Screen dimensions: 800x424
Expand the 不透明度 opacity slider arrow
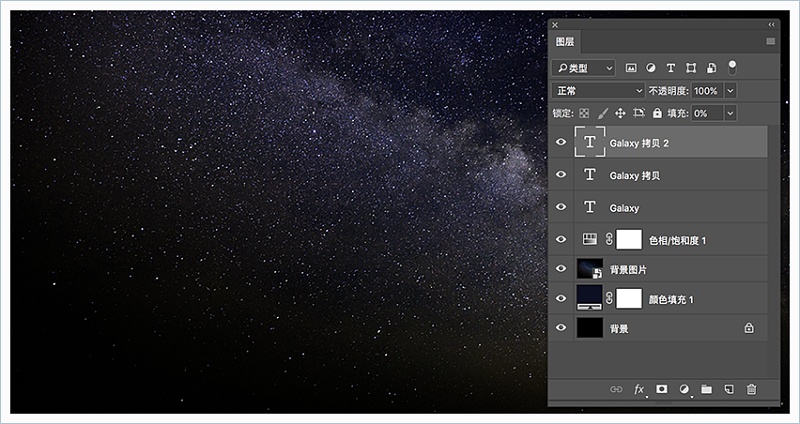[x=730, y=91]
